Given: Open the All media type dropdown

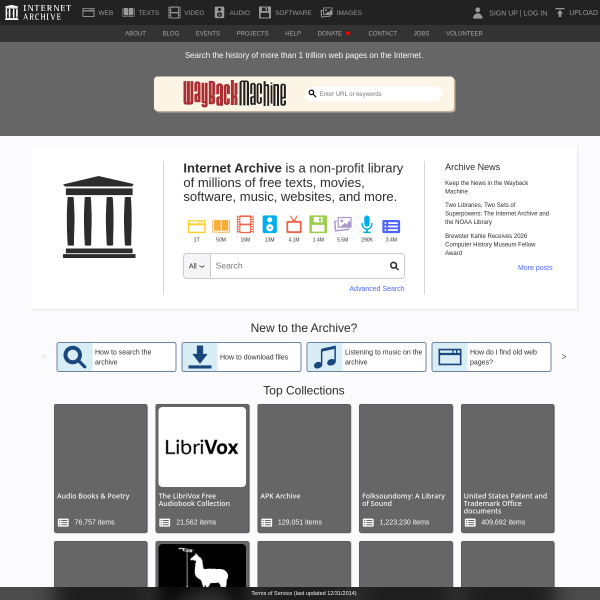Looking at the screenshot, I should pos(197,266).
